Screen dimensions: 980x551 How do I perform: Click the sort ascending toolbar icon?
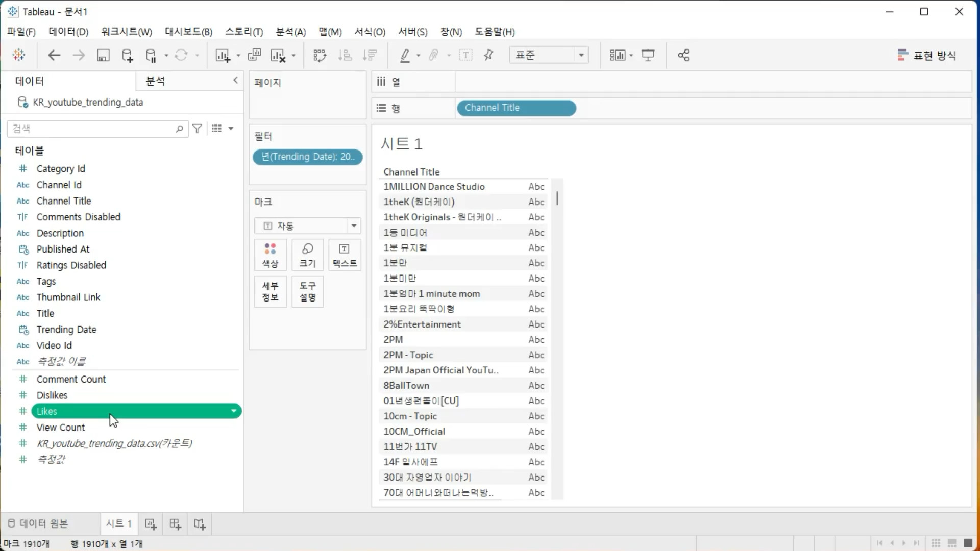[345, 55]
